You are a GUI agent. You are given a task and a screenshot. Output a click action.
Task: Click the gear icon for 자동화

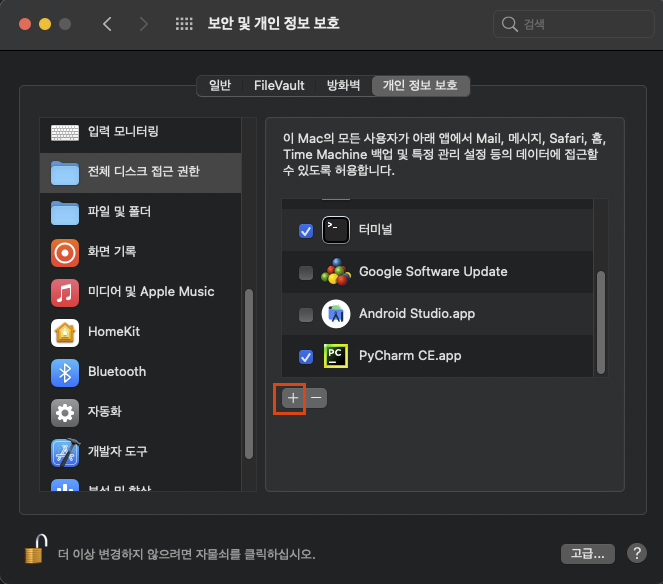[x=65, y=413]
